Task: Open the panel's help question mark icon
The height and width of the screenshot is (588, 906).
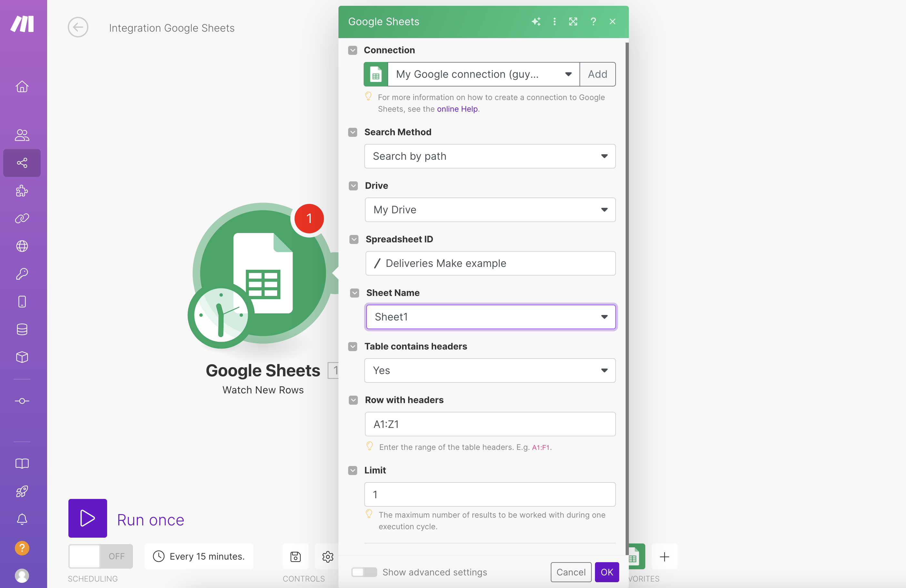Action: [x=593, y=22]
